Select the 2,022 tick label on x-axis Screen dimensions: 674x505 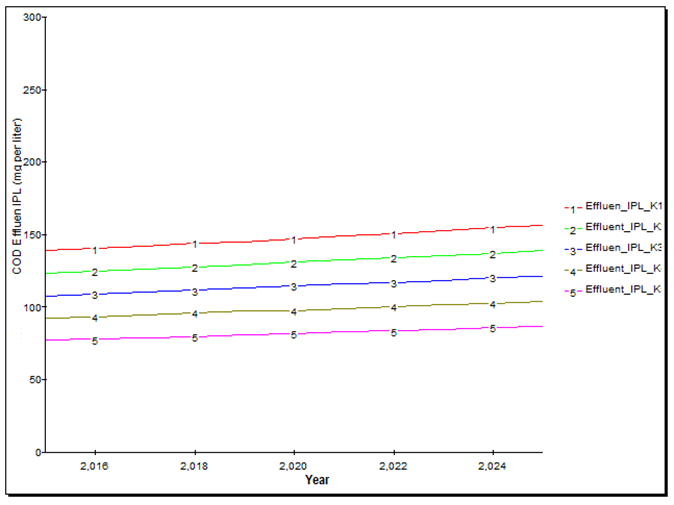click(393, 466)
